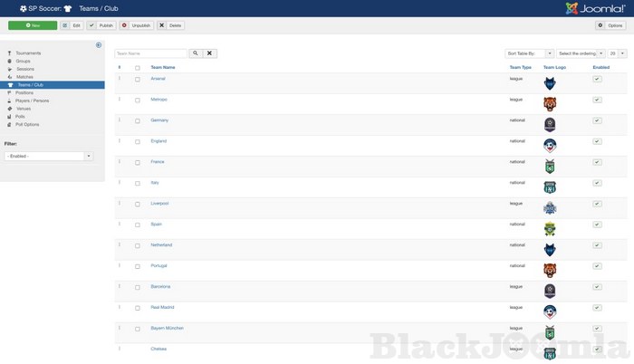Open the Barcelona team link

coord(160,287)
